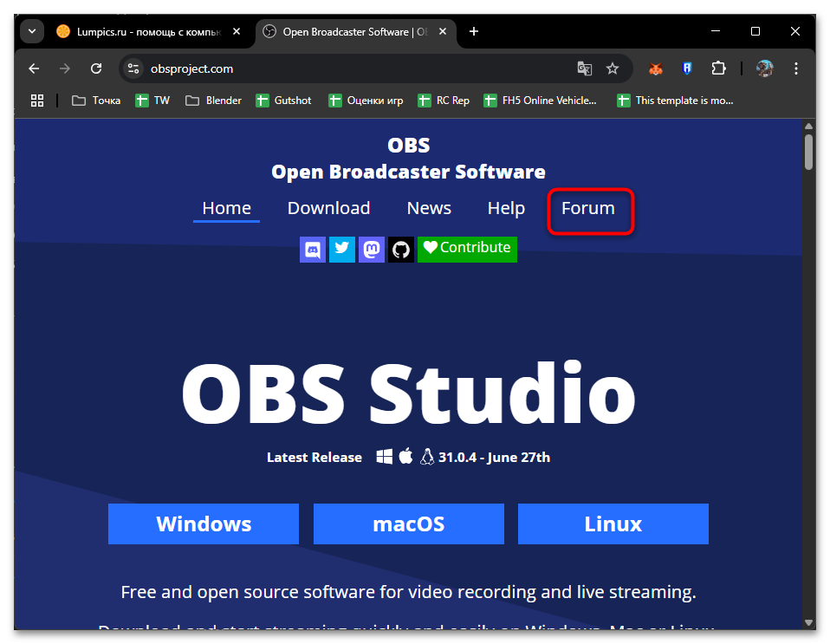Select Forum in the site navigation
The width and height of the screenshot is (830, 644).
(x=588, y=208)
